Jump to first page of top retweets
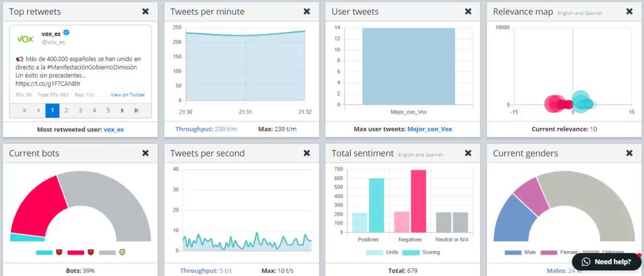 click(24, 110)
